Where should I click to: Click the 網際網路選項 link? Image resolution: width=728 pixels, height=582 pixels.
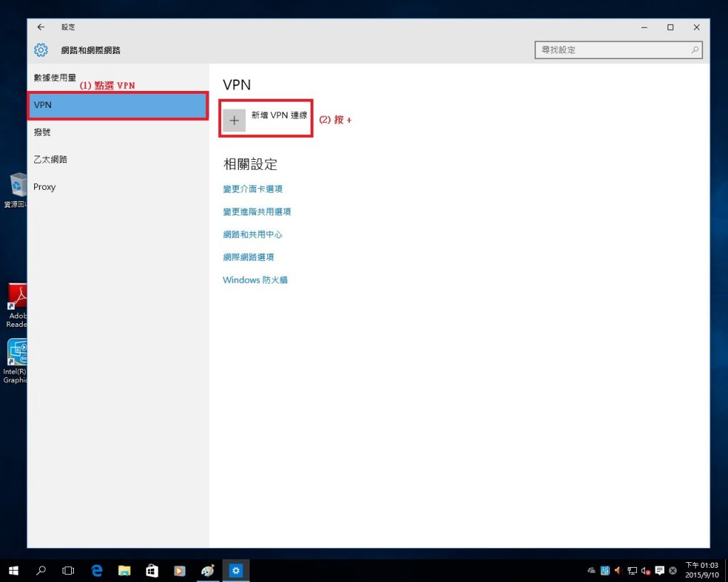(x=250, y=257)
